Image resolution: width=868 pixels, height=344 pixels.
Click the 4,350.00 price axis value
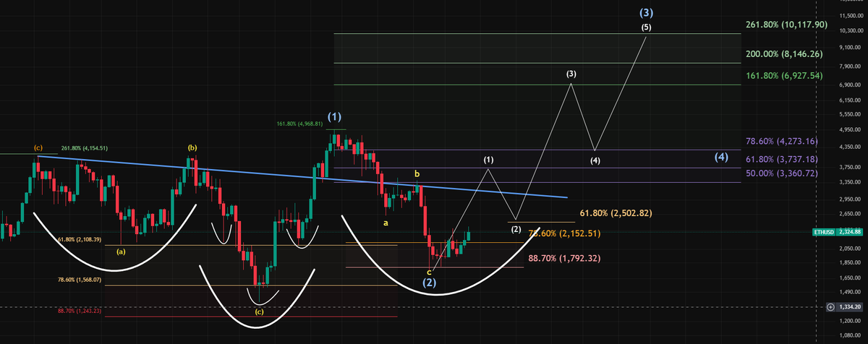851,147
